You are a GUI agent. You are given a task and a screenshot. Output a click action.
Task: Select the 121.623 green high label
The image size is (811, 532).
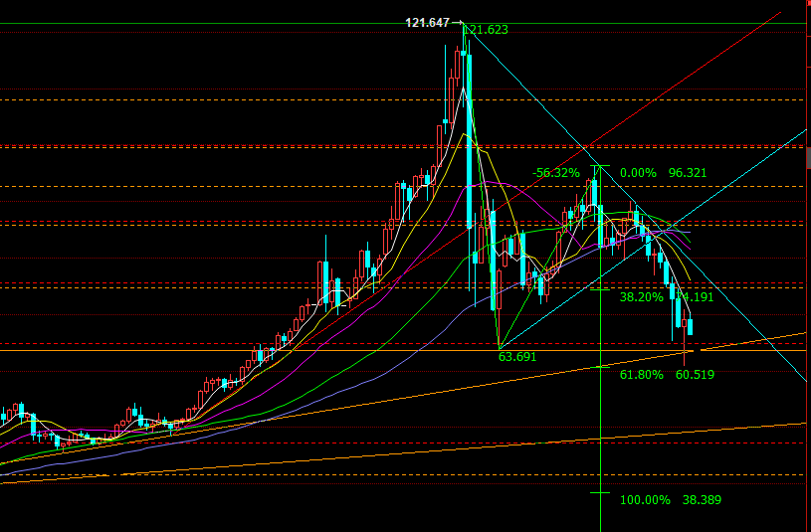click(487, 30)
